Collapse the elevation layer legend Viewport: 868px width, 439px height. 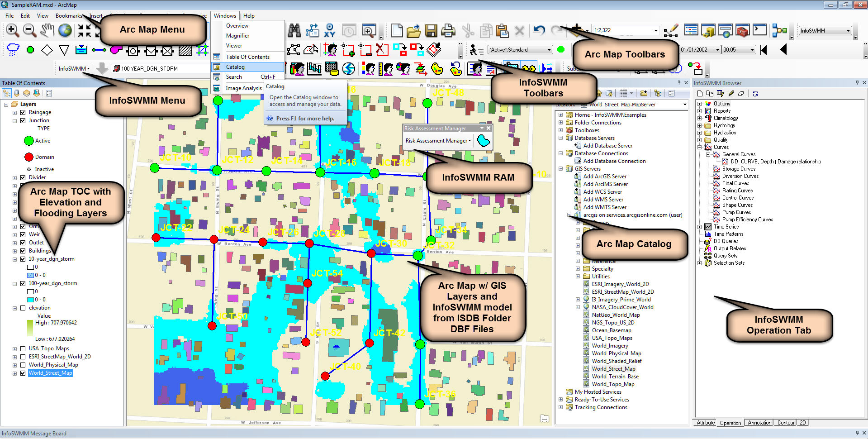click(14, 308)
